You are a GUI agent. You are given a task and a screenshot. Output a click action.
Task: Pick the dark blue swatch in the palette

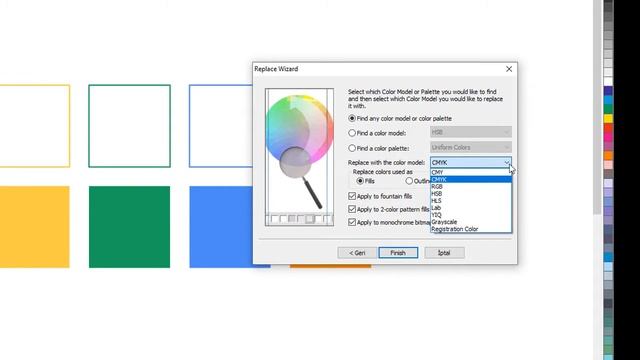608,91
